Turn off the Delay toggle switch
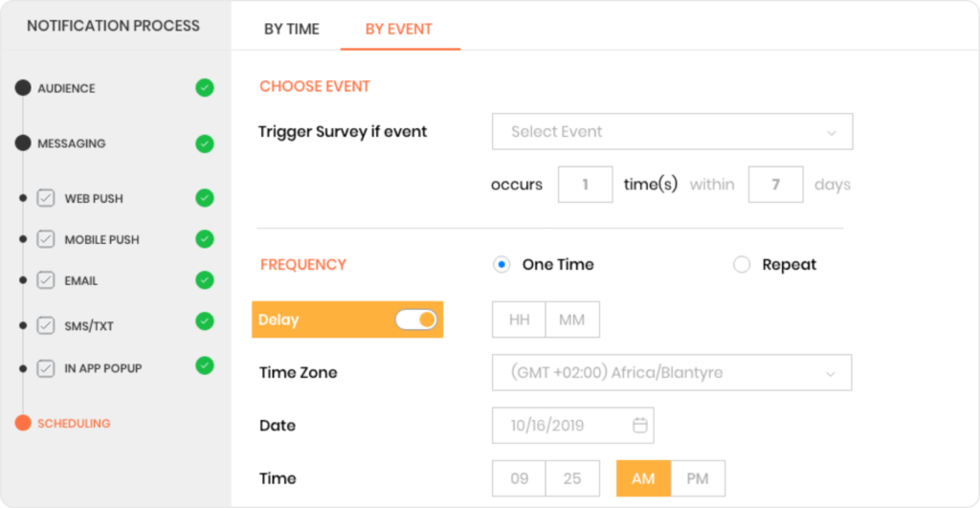 click(415, 320)
